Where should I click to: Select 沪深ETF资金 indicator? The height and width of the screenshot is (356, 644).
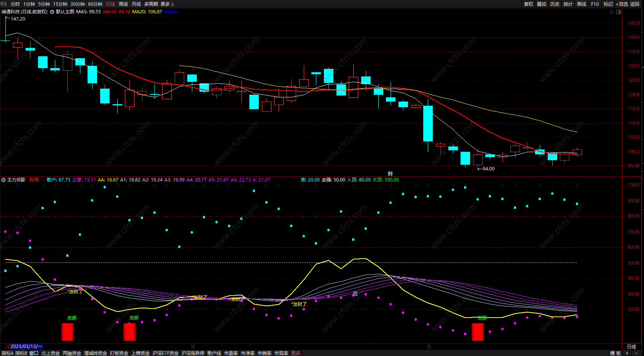[x=166, y=353]
